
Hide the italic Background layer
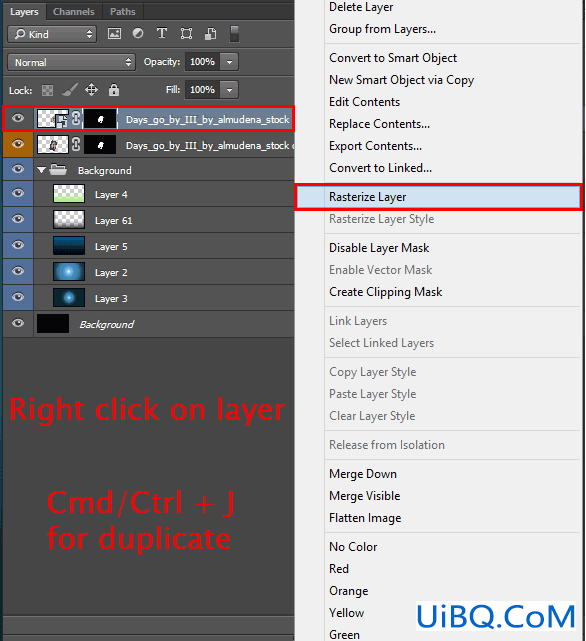point(18,323)
